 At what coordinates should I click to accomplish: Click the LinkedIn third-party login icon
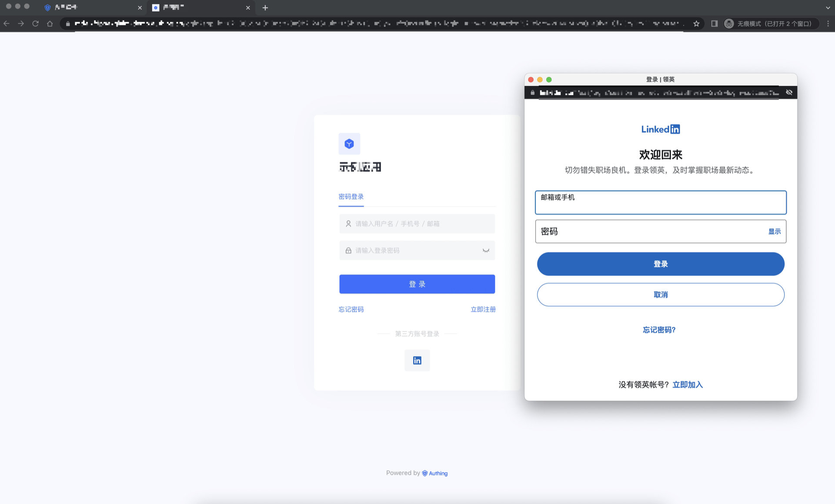click(417, 360)
